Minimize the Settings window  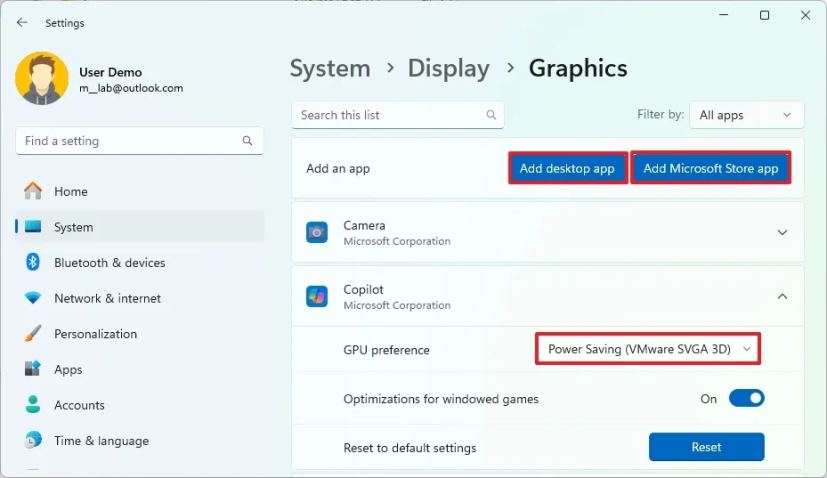(x=724, y=15)
